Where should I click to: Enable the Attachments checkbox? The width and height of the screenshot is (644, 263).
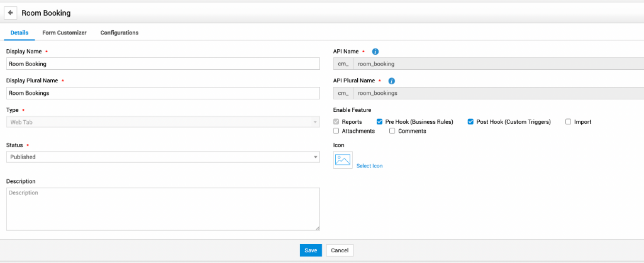point(336,131)
